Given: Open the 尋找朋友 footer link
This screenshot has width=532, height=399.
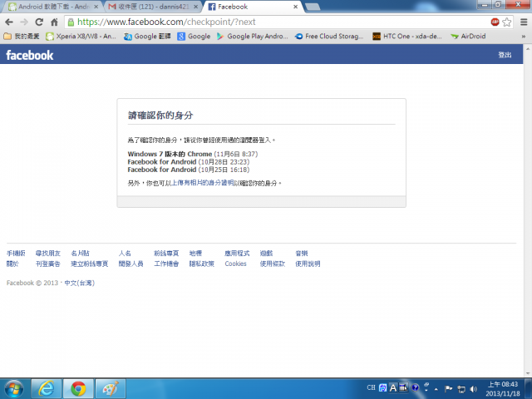Looking at the screenshot, I should pyautogui.click(x=48, y=253).
